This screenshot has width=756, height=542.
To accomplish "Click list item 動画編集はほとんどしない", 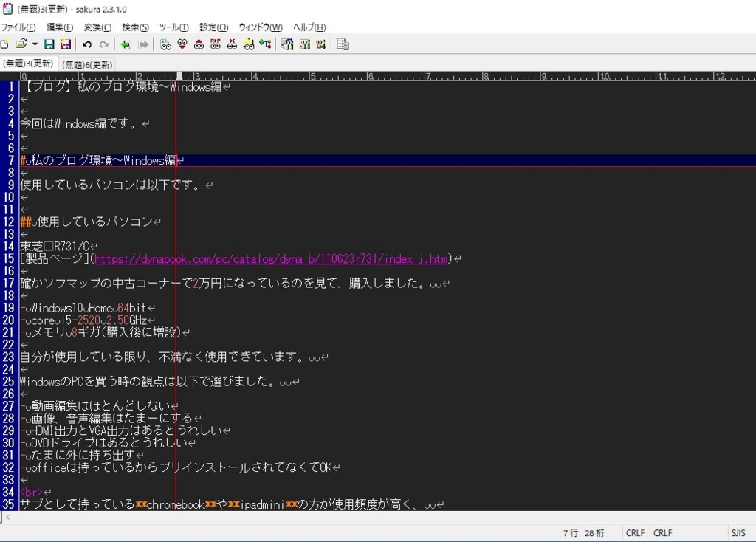I will point(95,406).
